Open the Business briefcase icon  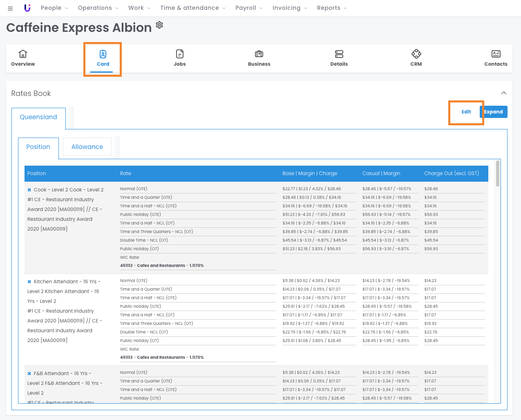pos(259,54)
